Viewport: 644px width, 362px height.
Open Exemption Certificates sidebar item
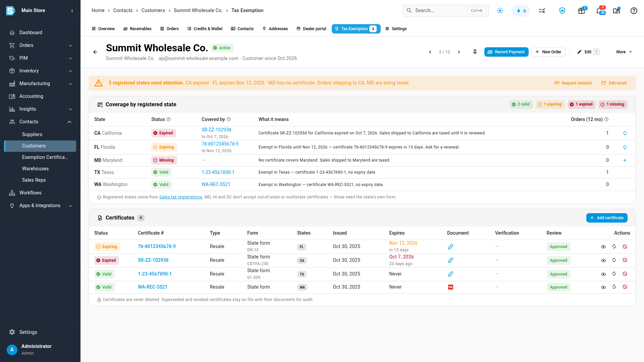click(40, 157)
